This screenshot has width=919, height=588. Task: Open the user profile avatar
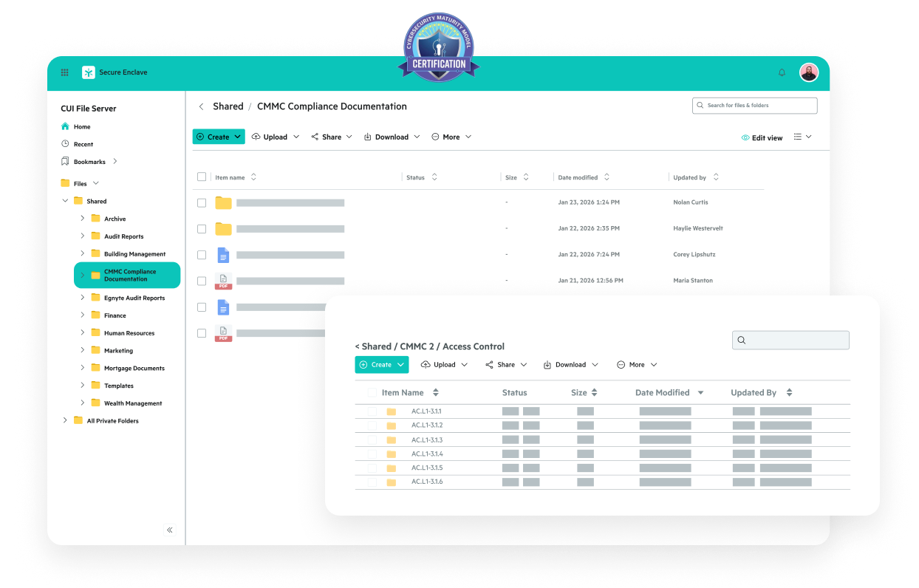click(x=809, y=72)
